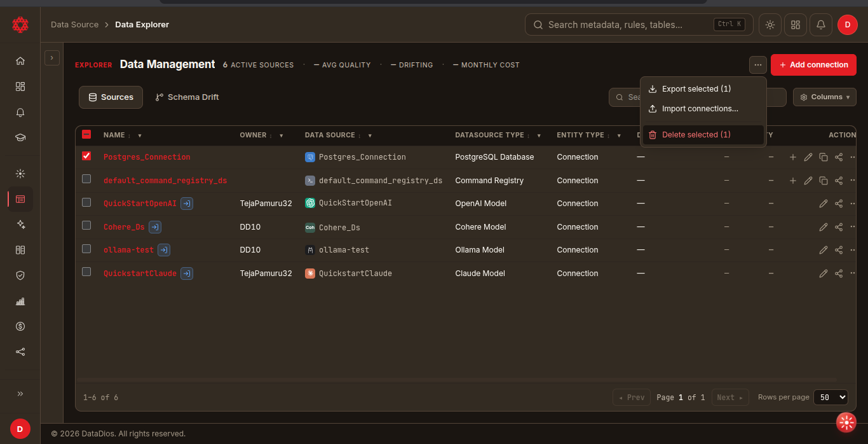
Task: Open the ENTITY TYPE column filter arrow
Action: [x=619, y=135]
